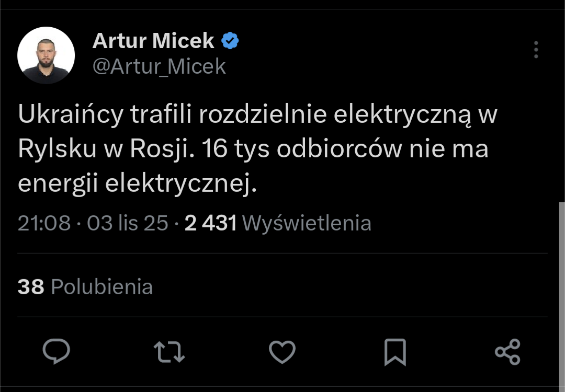Click the @Artur_Micek handle

(x=159, y=66)
